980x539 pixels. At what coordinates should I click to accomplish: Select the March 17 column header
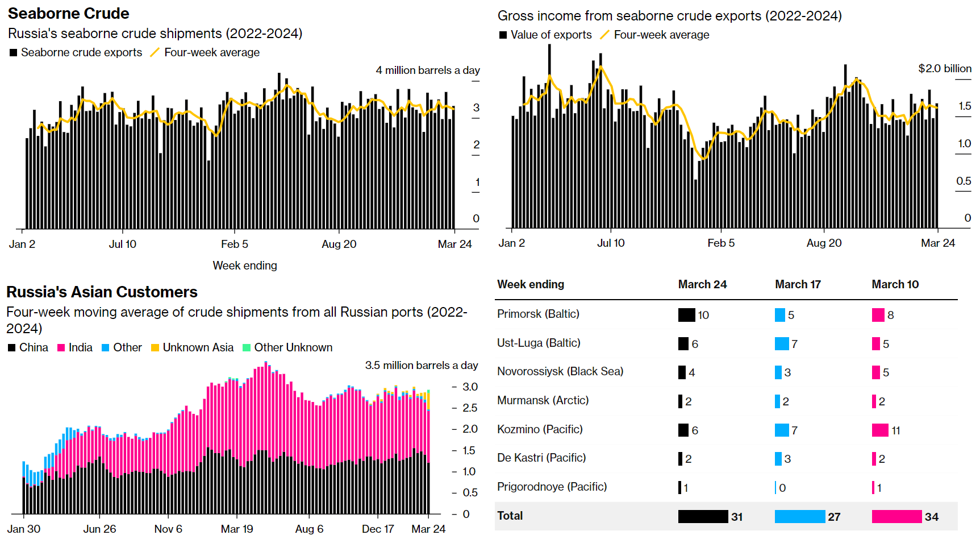[x=798, y=284]
